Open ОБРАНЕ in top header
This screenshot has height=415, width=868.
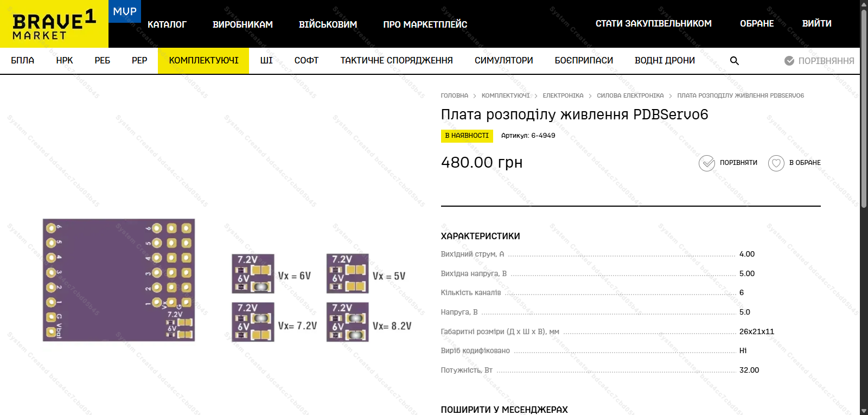click(757, 23)
